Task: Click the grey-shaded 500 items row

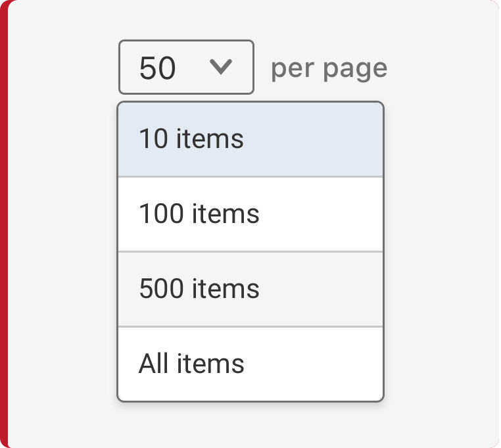Action: coord(250,289)
